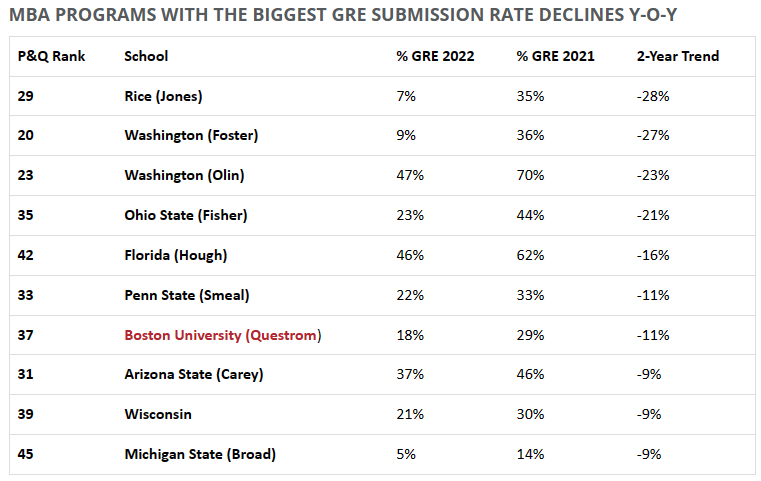Click the -28% trend value for Rice
This screenshot has height=481, width=761.
coord(652,96)
